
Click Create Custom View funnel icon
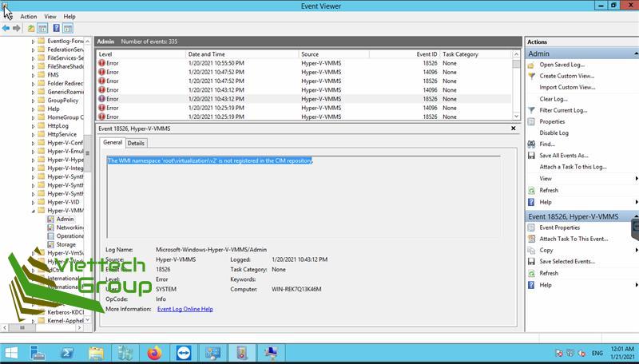tap(531, 76)
